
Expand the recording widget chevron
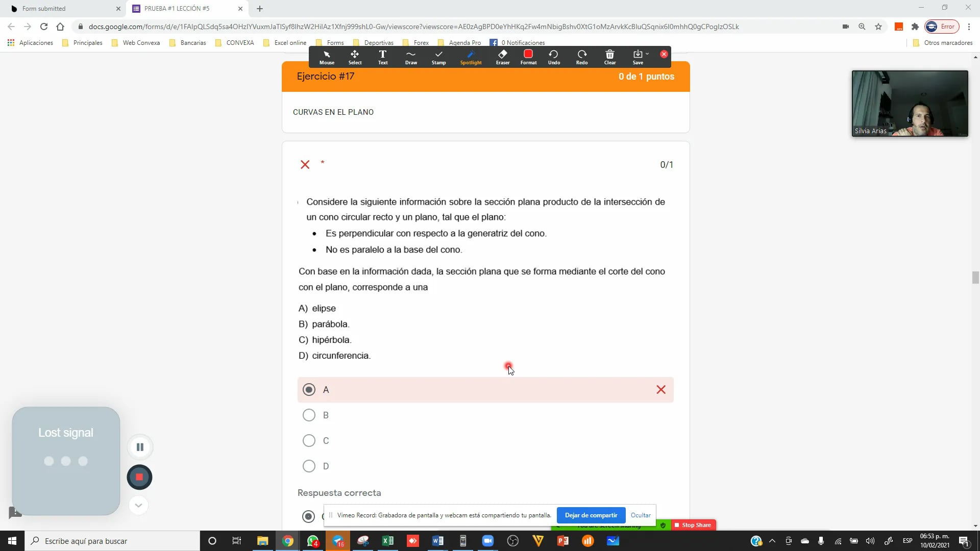coord(138,505)
